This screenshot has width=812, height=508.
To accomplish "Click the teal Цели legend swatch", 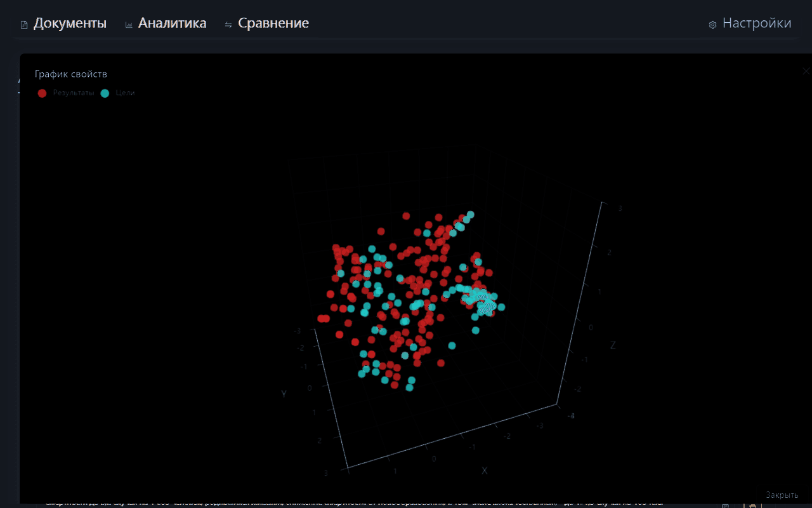I will [x=105, y=93].
